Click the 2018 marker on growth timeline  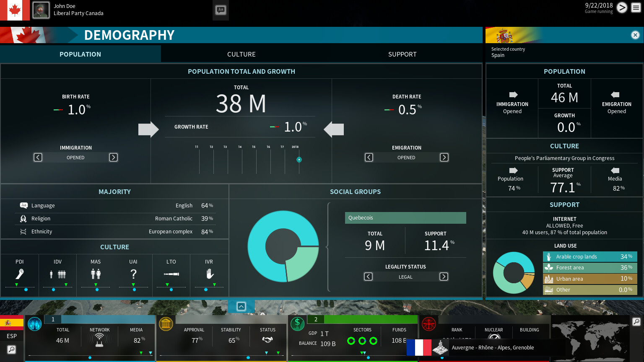point(299,160)
